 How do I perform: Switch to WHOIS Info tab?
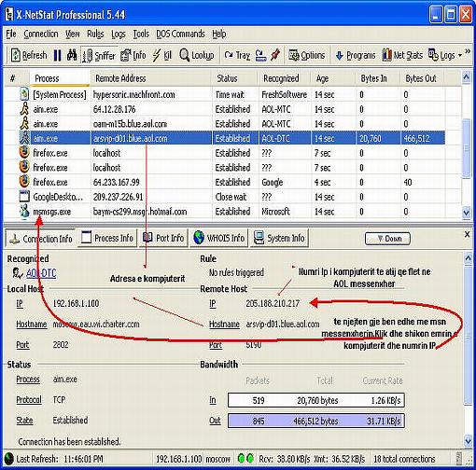pyautogui.click(x=219, y=238)
